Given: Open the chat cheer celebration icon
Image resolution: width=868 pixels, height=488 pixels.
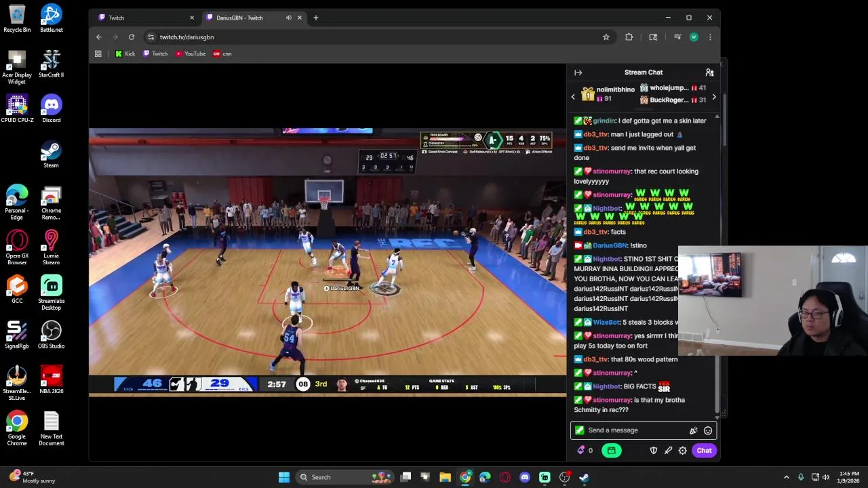Looking at the screenshot, I should 693,430.
